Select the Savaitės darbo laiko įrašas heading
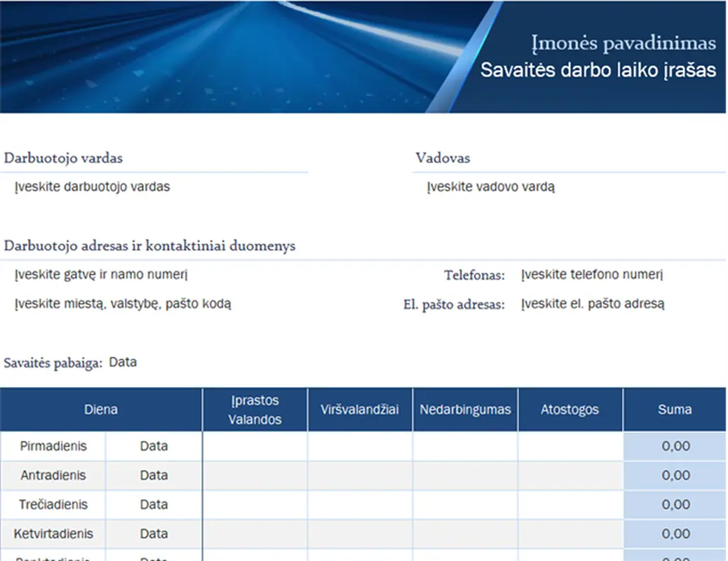The height and width of the screenshot is (561, 728). tap(598, 70)
